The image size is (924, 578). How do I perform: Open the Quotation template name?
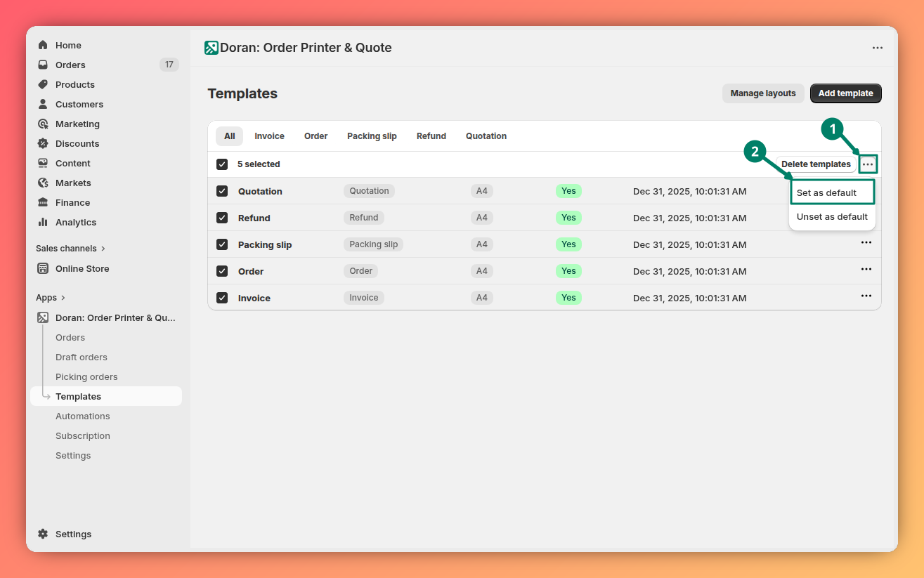click(x=260, y=191)
